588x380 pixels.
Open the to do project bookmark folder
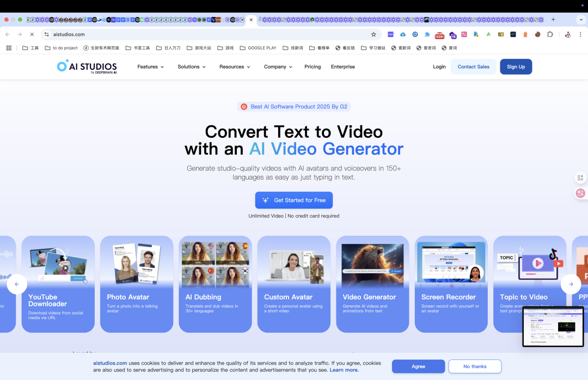tap(61, 48)
